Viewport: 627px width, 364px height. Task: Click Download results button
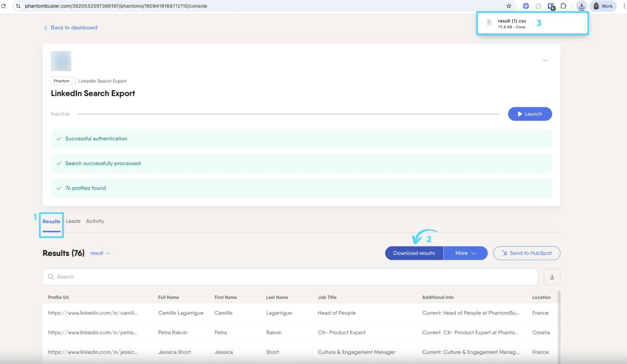pyautogui.click(x=414, y=253)
